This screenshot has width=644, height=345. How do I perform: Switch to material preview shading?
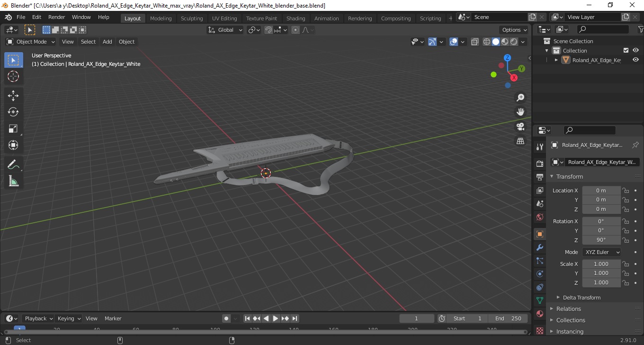(505, 42)
